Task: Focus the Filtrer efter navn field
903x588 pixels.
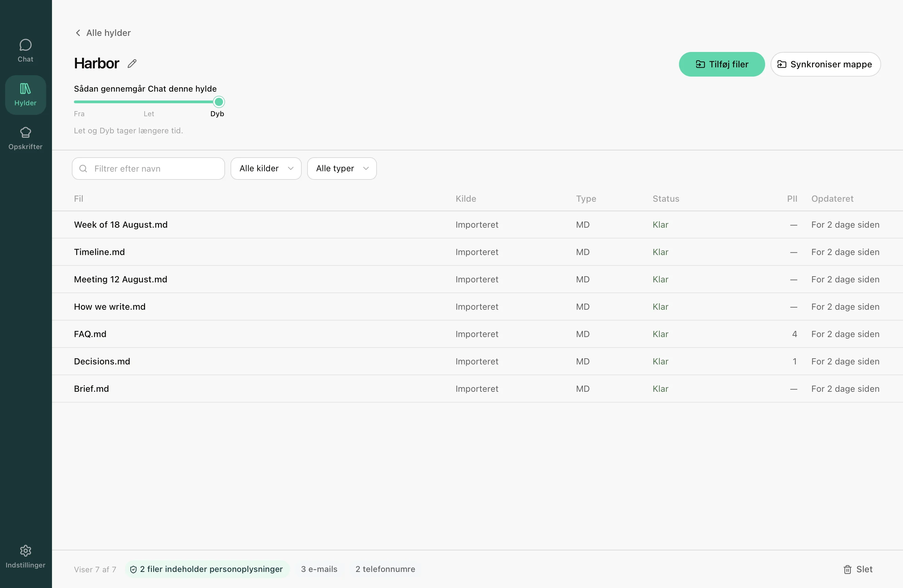Action: (x=148, y=169)
